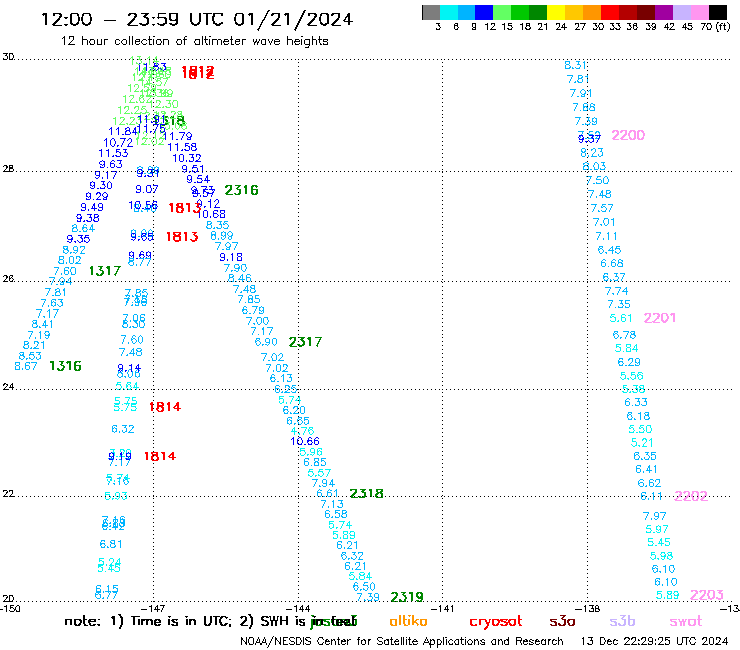
Task: Click the black swatch at the scale's end
Action: pyautogui.click(x=718, y=12)
